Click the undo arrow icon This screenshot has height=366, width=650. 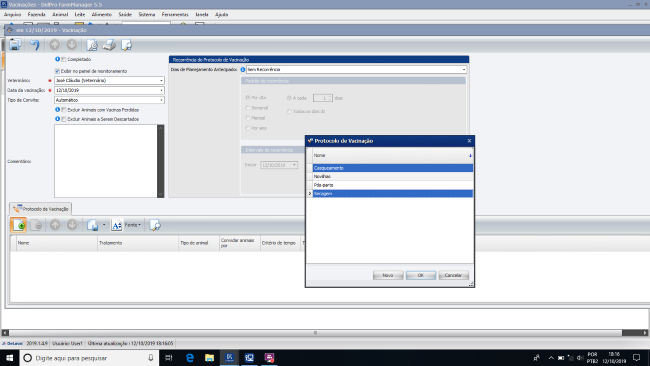point(35,45)
